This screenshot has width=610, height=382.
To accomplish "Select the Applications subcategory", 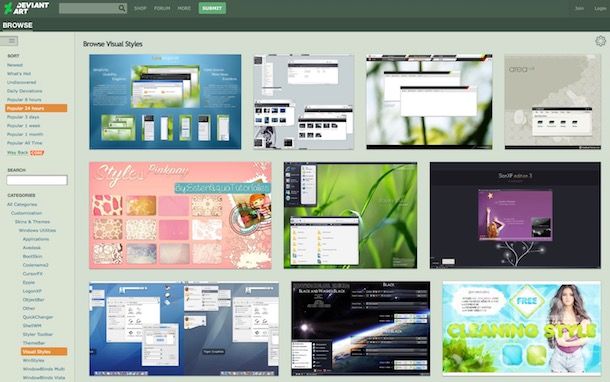I will click(36, 239).
